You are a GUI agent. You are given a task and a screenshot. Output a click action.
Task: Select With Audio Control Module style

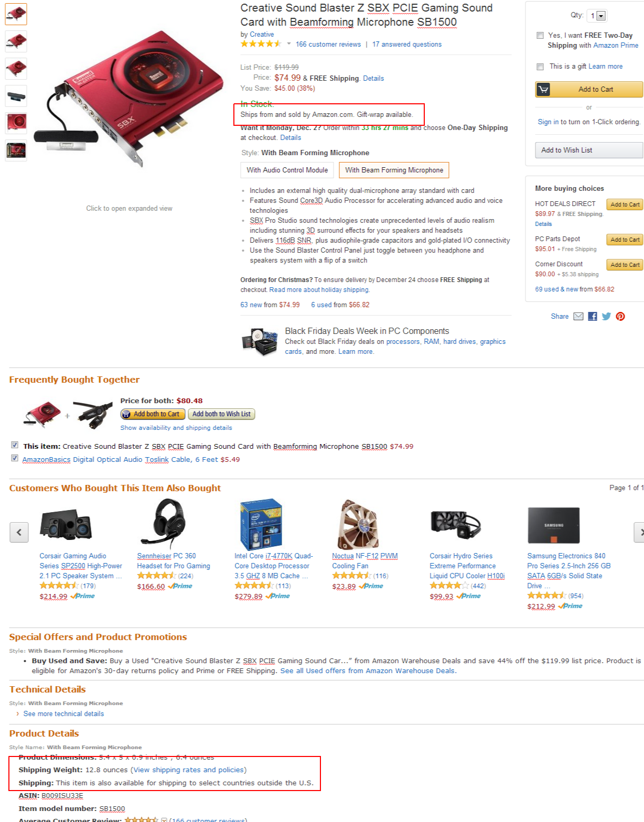[x=287, y=170]
